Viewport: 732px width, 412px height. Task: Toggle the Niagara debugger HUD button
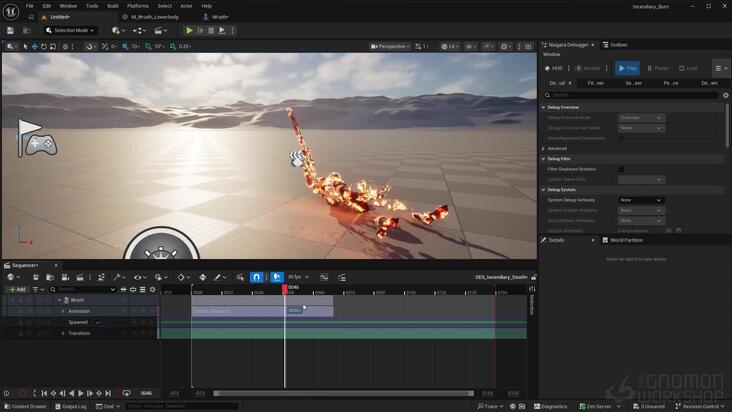(x=554, y=68)
